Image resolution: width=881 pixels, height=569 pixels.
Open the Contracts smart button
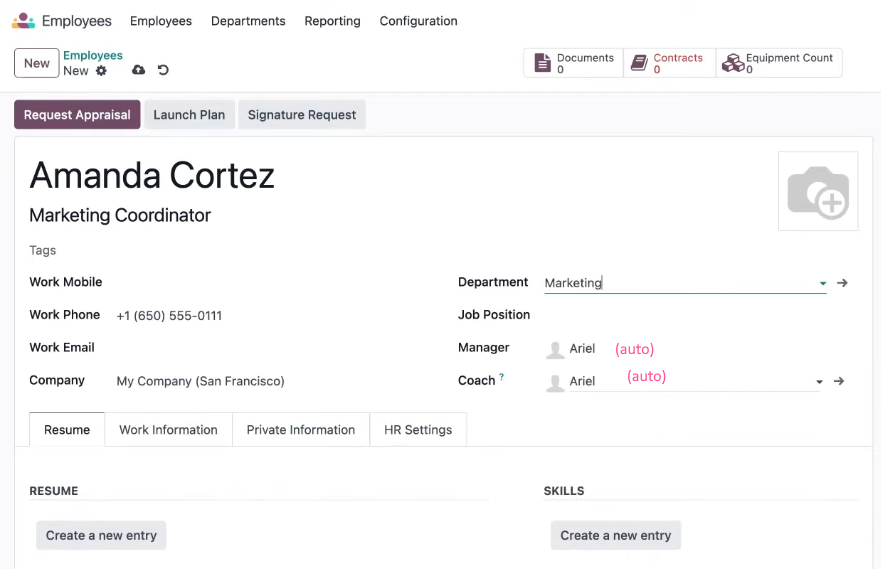(x=670, y=63)
